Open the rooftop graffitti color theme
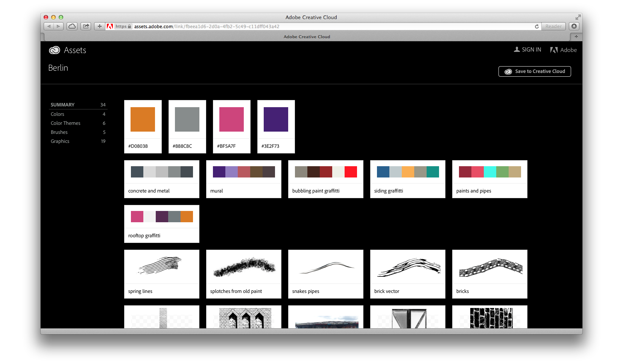This screenshot has height=364, width=623. point(162,224)
